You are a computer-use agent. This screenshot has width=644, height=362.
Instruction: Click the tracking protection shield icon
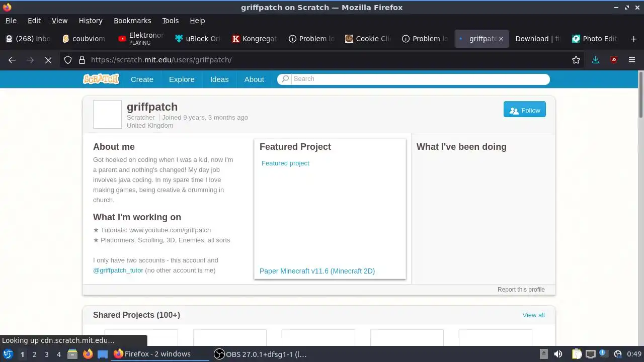point(68,60)
